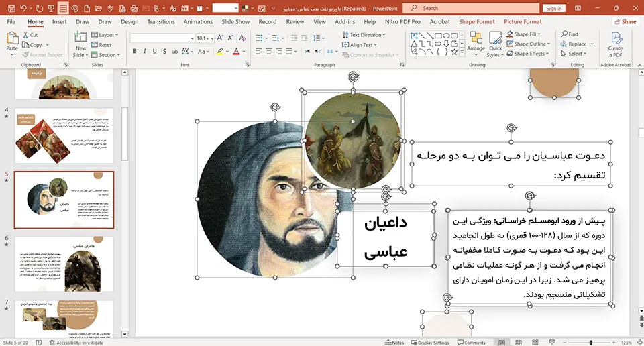Click the Search box in title bar
This screenshot has height=346, width=644.
tap(471, 8)
